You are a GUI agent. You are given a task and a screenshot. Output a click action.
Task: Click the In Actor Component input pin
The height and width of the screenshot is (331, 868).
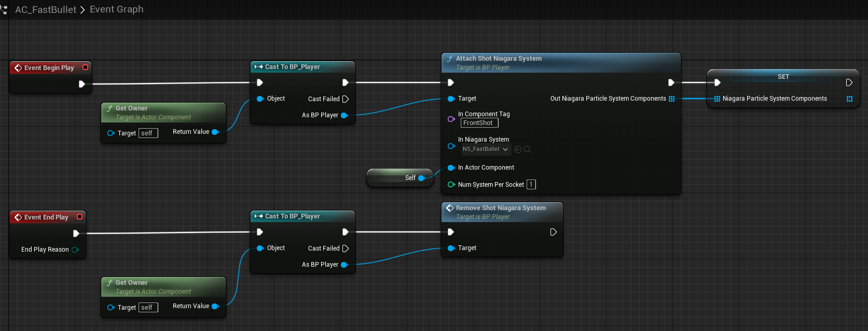451,168
